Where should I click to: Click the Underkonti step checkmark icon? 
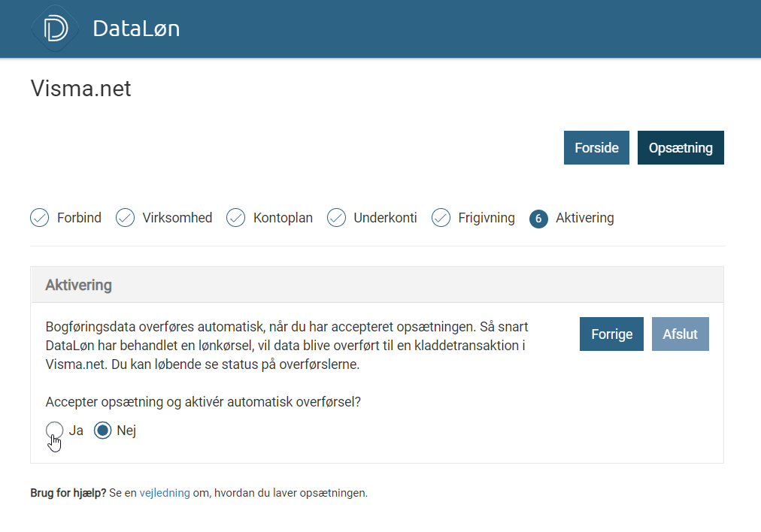click(x=336, y=218)
